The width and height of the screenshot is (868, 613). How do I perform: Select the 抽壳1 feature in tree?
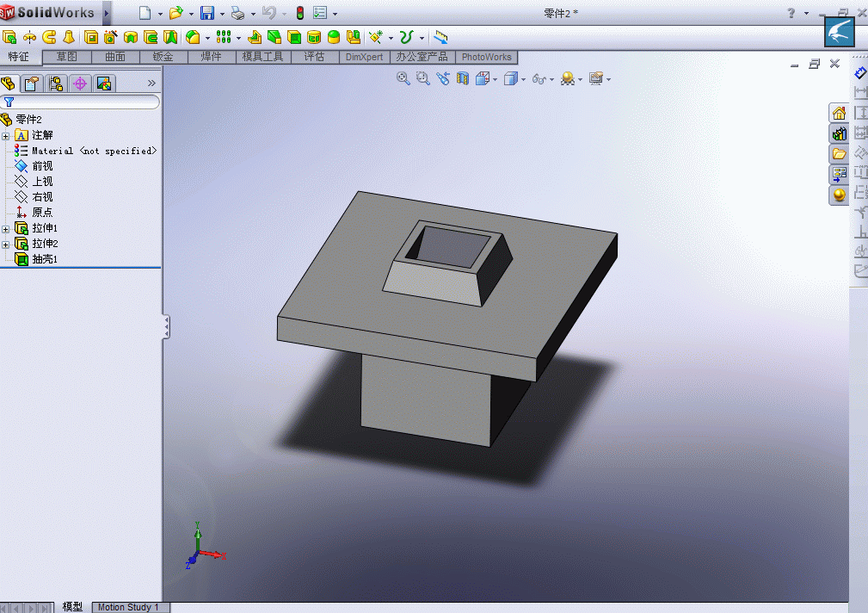[36, 259]
